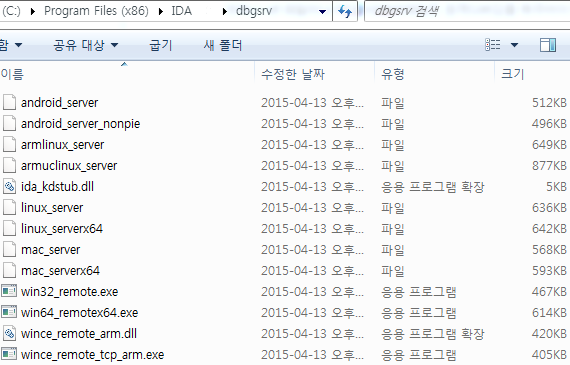Go to (C:) drive breadcrumb
This screenshot has width=570, height=365.
tap(11, 11)
